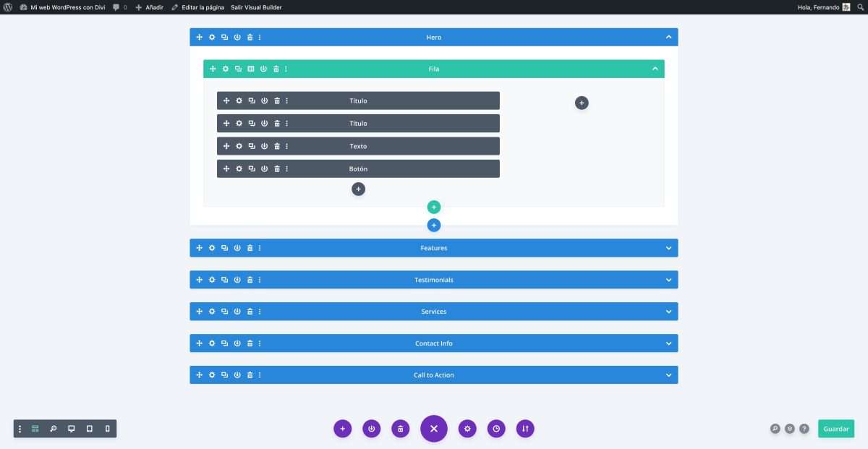Toggle zoom out view in the builder toolbar
Viewport: 868px width, 449px height.
pos(52,428)
